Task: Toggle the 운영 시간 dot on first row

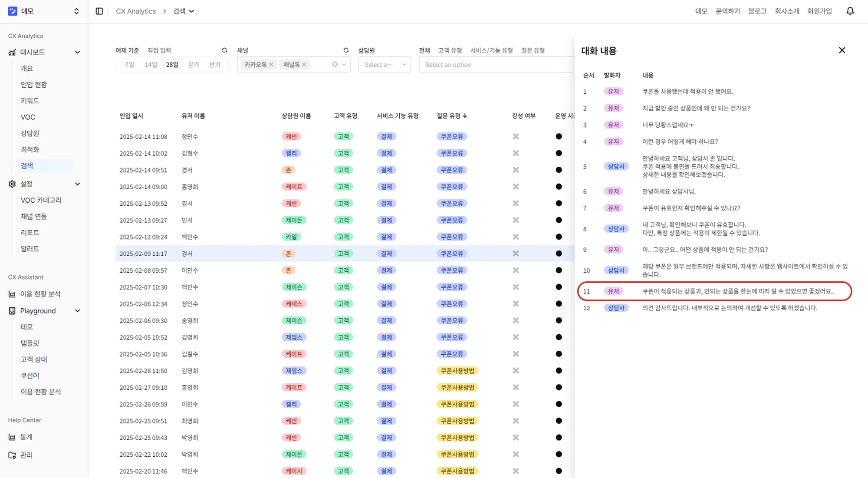Action: point(559,136)
